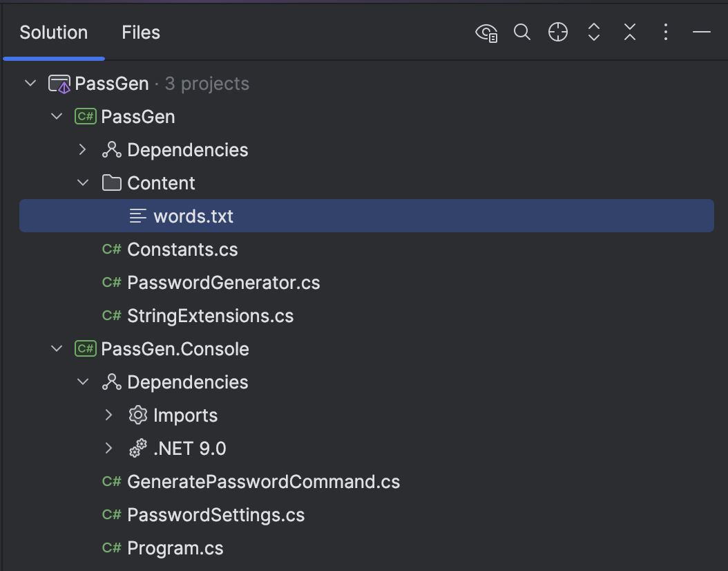
Task: Hide the Solution tool window
Action: (x=702, y=32)
